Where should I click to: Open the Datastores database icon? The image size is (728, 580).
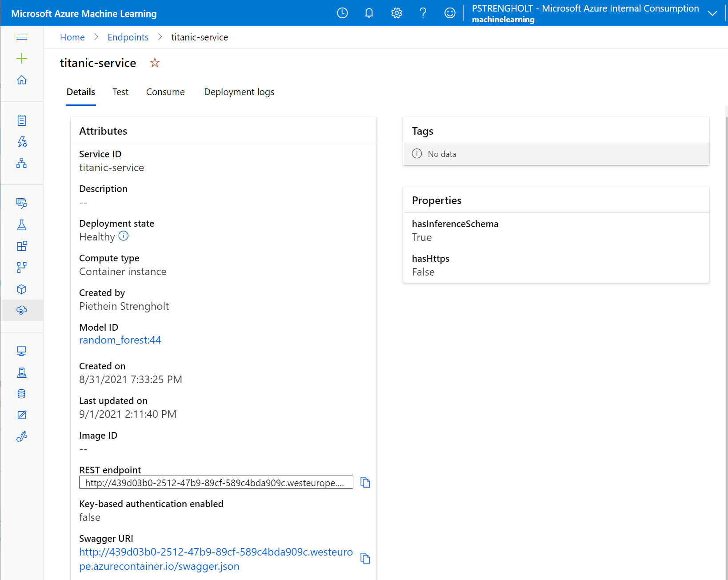[x=22, y=394]
